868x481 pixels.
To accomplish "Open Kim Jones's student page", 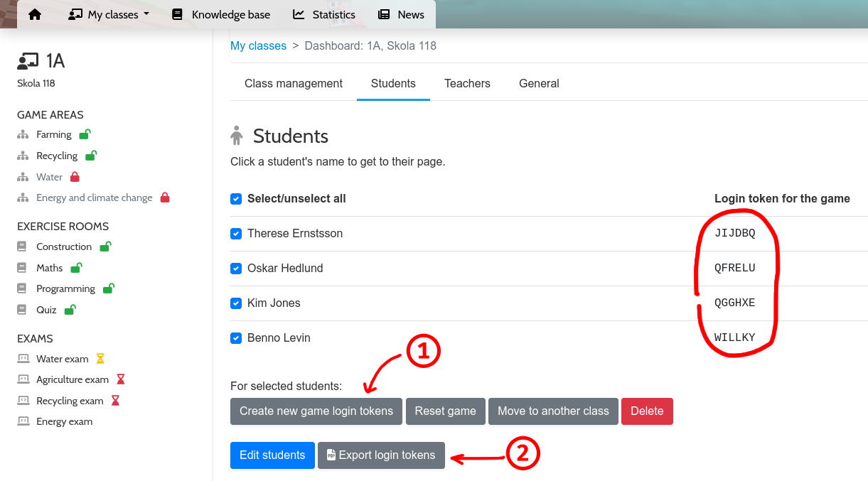I will coord(274,303).
